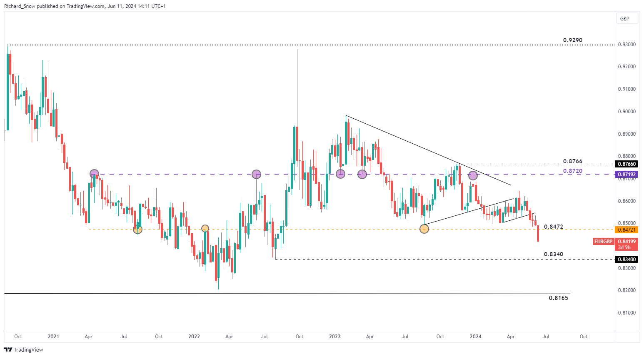Click the purple 0.87192 price label
This screenshot has height=357, width=644.
tap(627, 174)
